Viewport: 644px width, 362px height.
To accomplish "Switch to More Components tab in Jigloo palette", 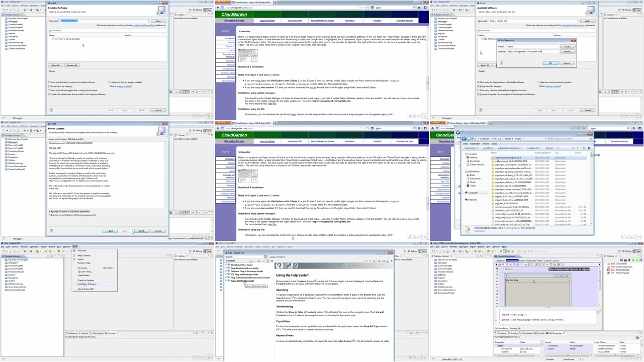I will tap(527, 261).
